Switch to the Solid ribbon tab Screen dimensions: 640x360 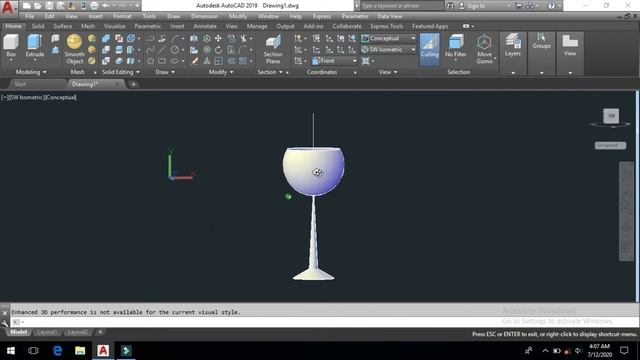pyautogui.click(x=38, y=26)
